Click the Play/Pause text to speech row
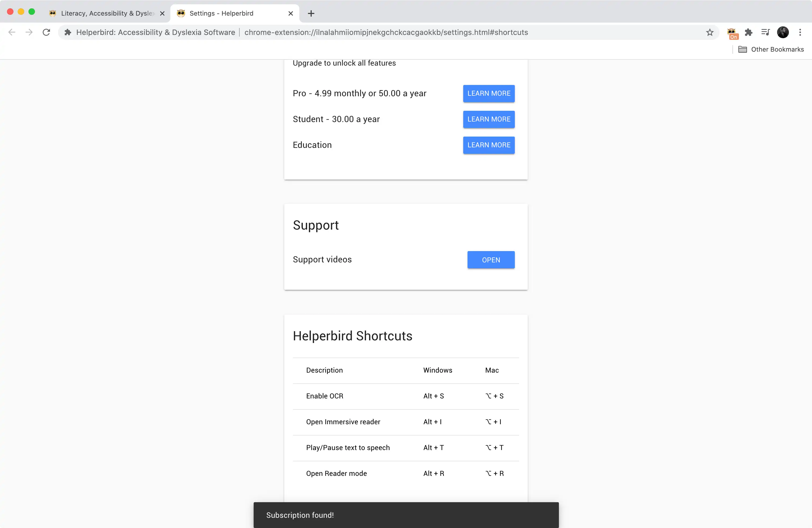Viewport: 812px width, 528px height. 406,448
